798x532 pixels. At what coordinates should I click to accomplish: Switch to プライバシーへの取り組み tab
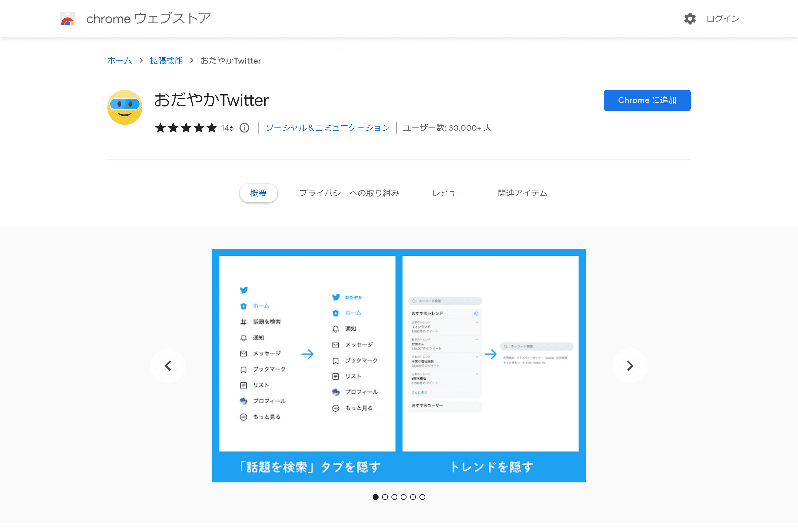tap(349, 193)
